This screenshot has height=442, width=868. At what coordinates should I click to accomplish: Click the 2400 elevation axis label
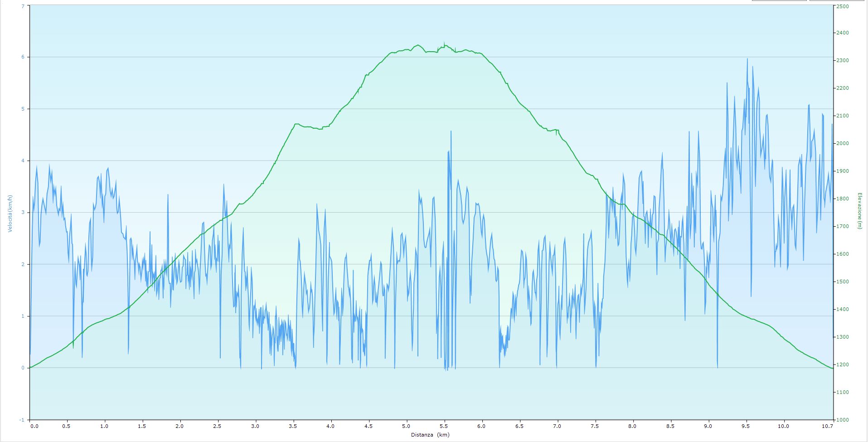(x=843, y=33)
